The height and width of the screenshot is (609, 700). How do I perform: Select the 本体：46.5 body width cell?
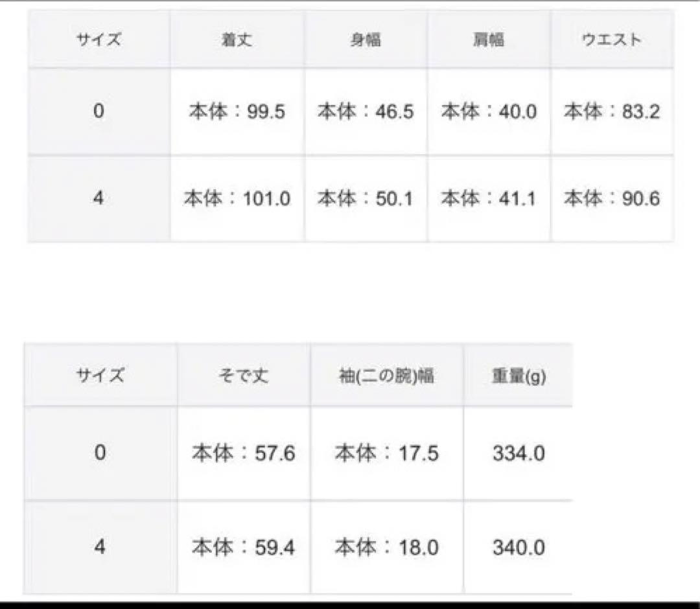click(366, 112)
